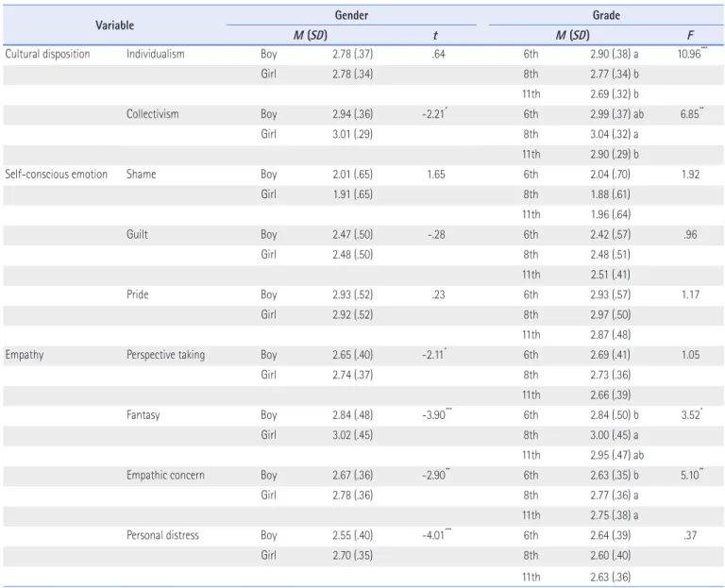Viewport: 725px width, 588px height.
Task: Select the t column header
Action: 435,36
